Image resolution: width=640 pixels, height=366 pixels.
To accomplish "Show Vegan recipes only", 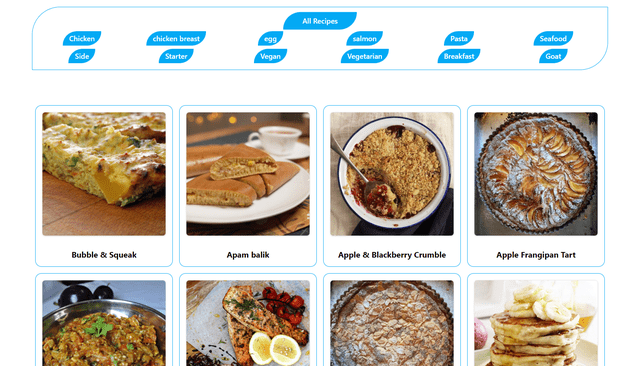I will pos(270,56).
